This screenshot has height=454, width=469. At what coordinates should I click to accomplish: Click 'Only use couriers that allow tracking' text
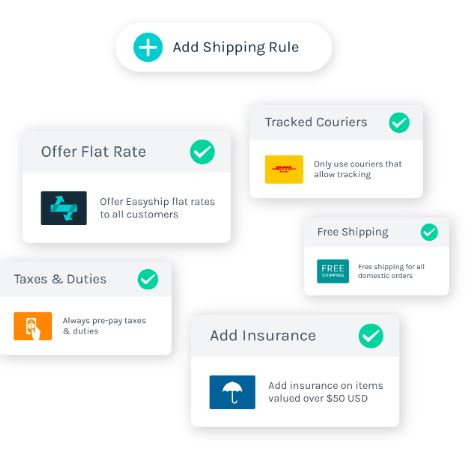358,169
